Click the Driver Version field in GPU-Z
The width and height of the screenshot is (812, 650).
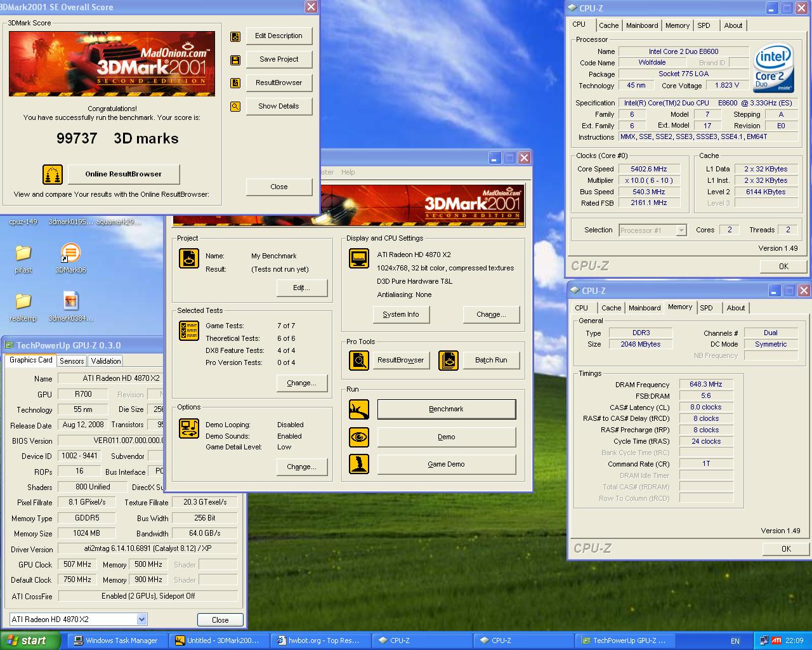[148, 549]
